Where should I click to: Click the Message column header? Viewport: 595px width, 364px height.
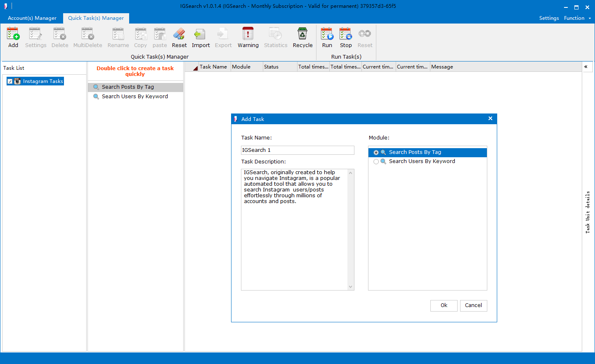click(x=505, y=67)
